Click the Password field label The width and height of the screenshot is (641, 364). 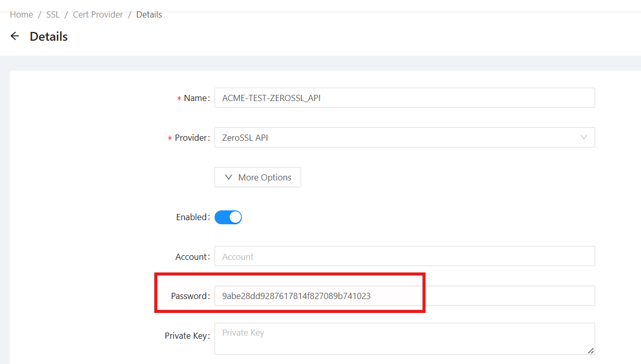[189, 296]
